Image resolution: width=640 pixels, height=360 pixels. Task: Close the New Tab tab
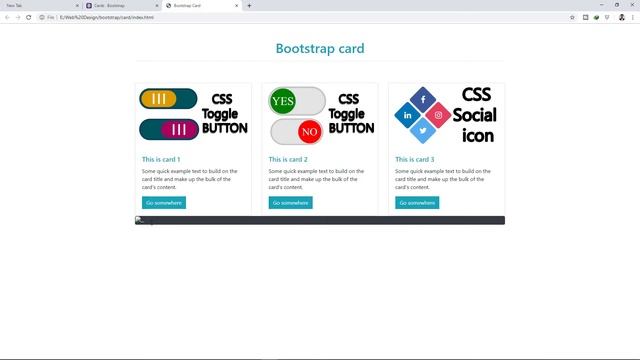(77, 6)
